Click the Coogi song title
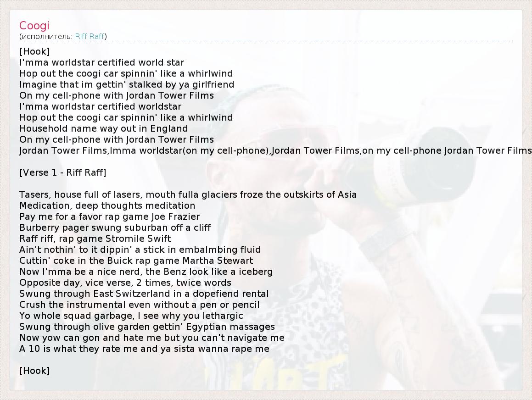Viewport: 532px width, 400px height. coord(34,26)
